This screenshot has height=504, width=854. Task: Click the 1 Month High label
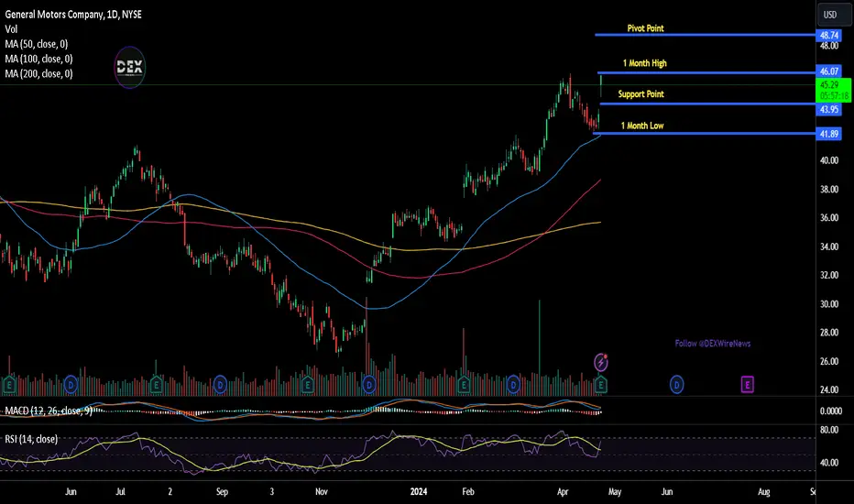(x=645, y=63)
